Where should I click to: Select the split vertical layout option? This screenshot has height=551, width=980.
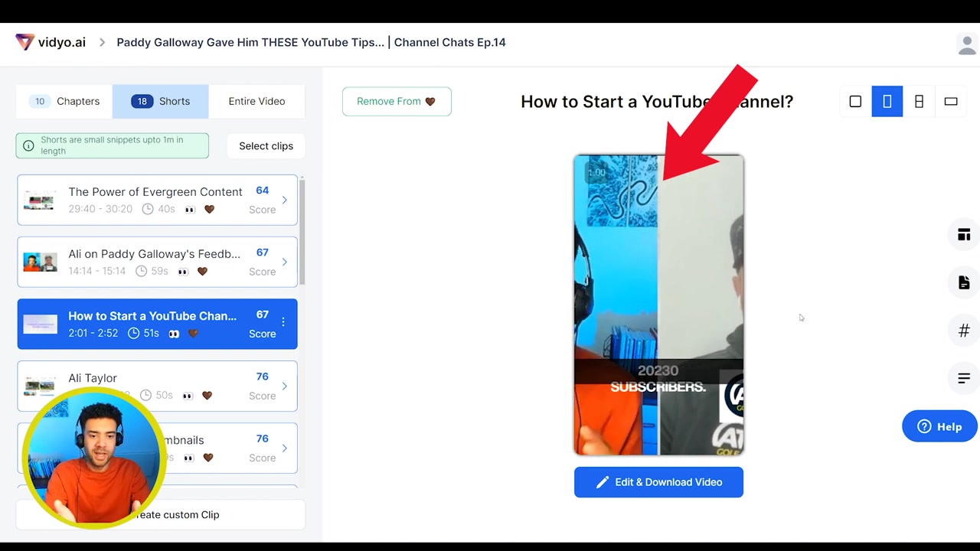point(919,101)
